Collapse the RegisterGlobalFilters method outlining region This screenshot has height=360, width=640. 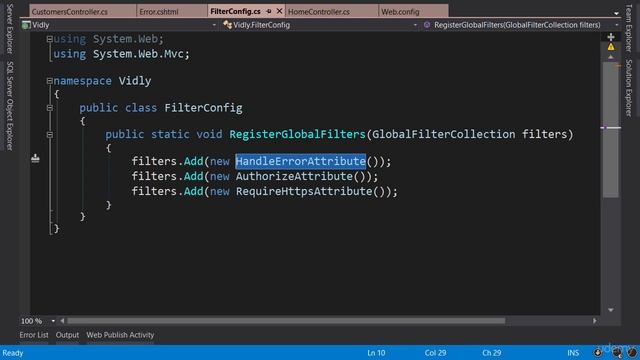click(49, 134)
